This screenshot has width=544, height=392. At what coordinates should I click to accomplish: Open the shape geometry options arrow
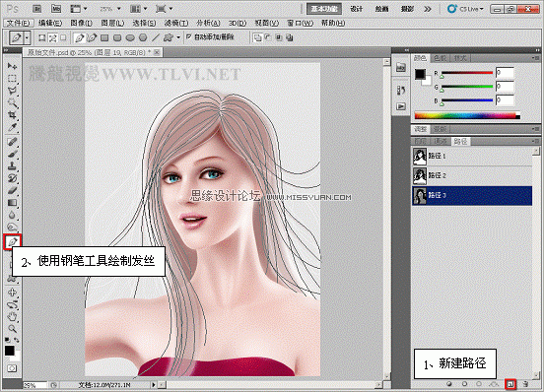tap(178, 37)
